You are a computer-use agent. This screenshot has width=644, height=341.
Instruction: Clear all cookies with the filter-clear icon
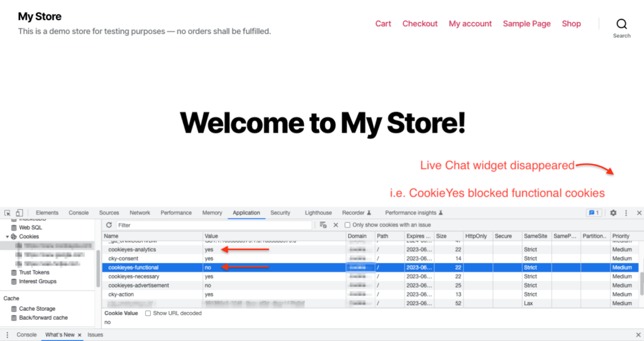coord(323,225)
